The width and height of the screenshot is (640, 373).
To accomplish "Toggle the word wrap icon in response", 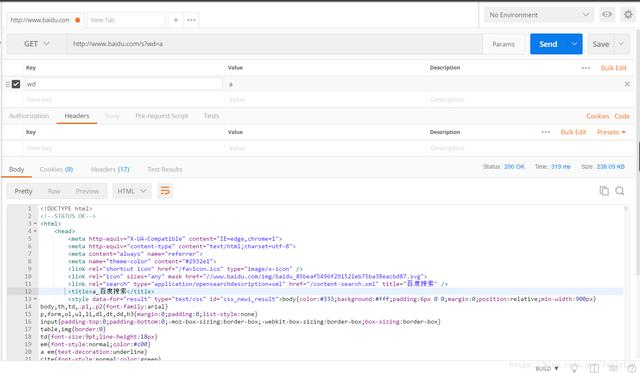I will 165,191.
